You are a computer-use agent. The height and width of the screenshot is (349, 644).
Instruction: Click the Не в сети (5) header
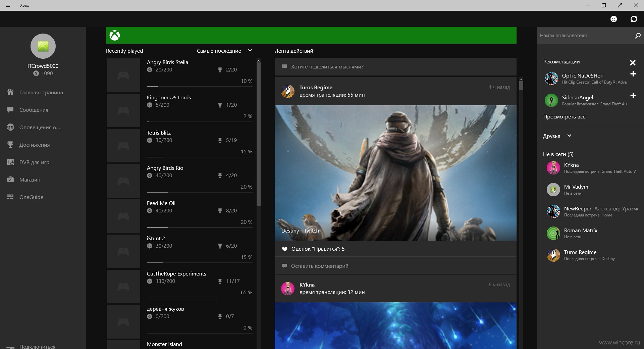pos(558,154)
